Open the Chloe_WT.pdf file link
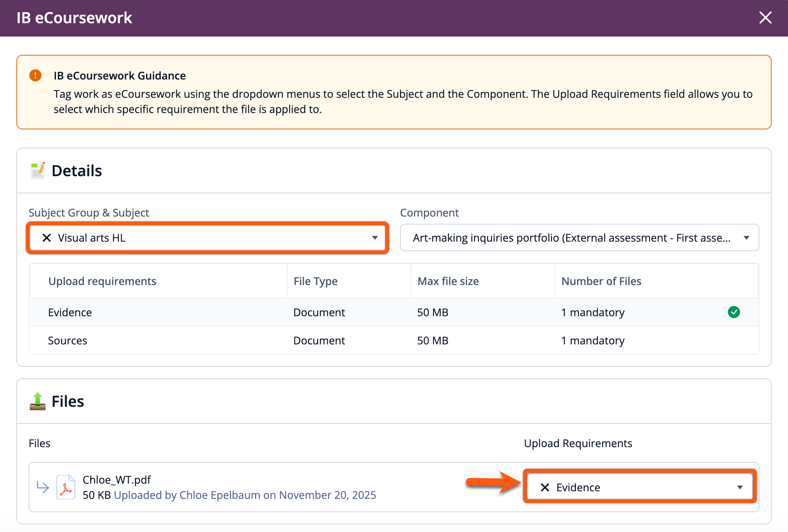788x532 pixels. click(117, 480)
